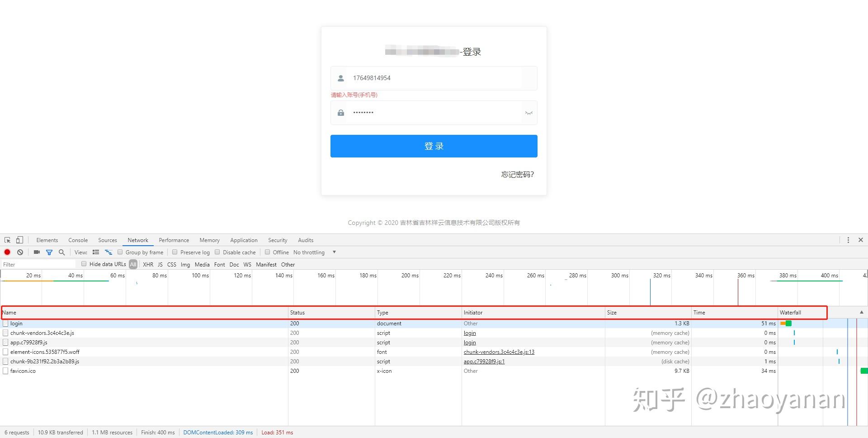Click the screenshot capture camera icon
The width and height of the screenshot is (868, 438).
coord(37,252)
